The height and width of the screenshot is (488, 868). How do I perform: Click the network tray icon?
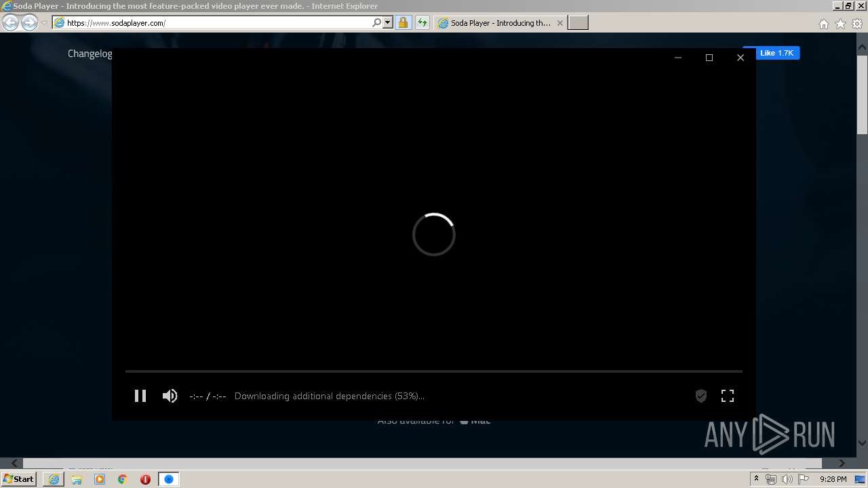pos(771,479)
